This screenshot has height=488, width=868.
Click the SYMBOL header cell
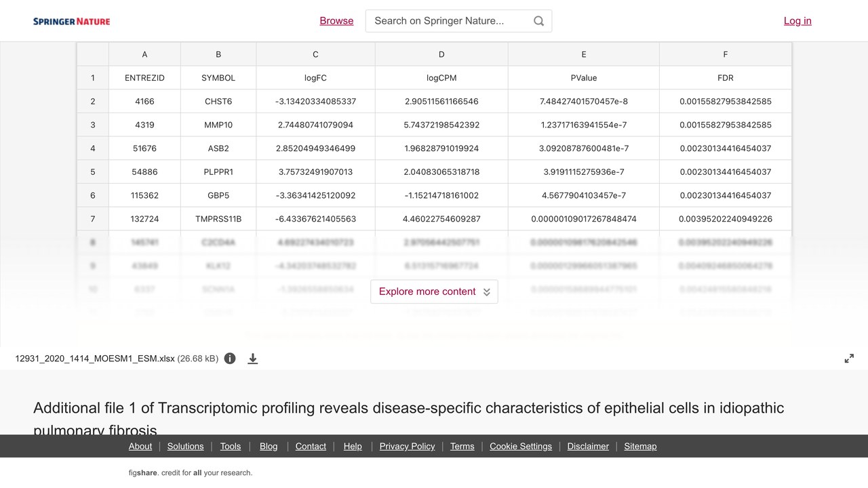pyautogui.click(x=218, y=78)
